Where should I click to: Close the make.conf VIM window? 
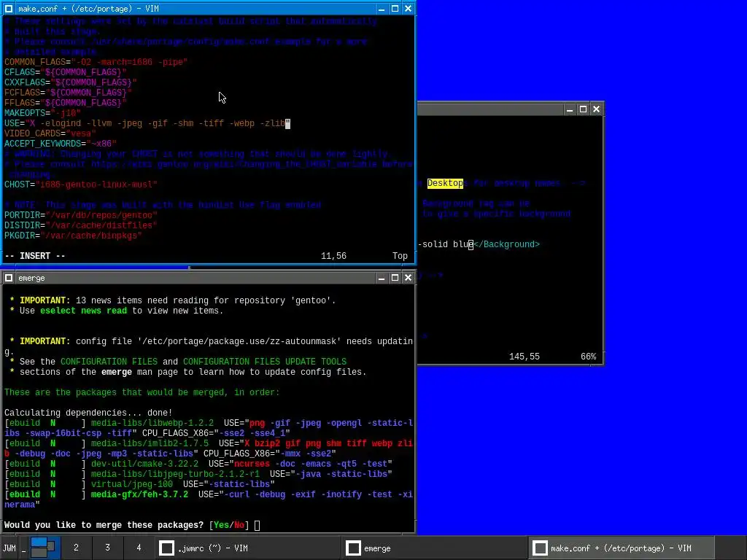coord(409,9)
